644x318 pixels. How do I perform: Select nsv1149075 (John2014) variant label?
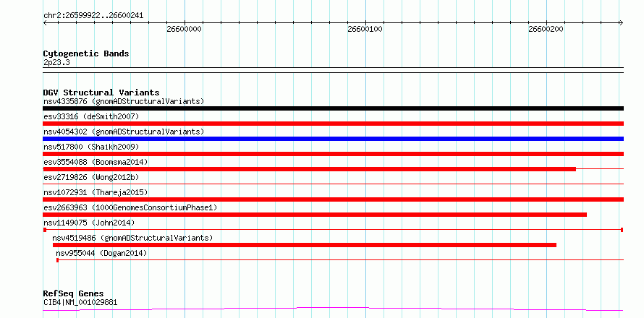(89, 223)
